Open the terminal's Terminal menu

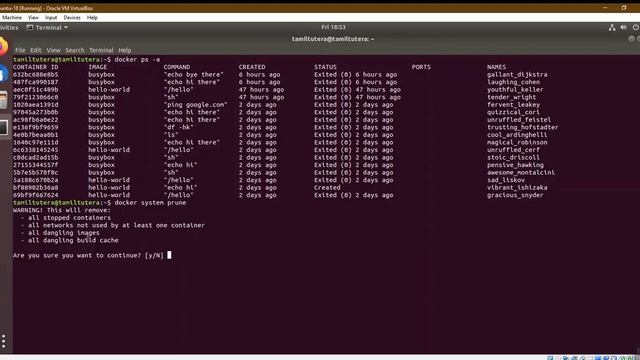click(101, 50)
